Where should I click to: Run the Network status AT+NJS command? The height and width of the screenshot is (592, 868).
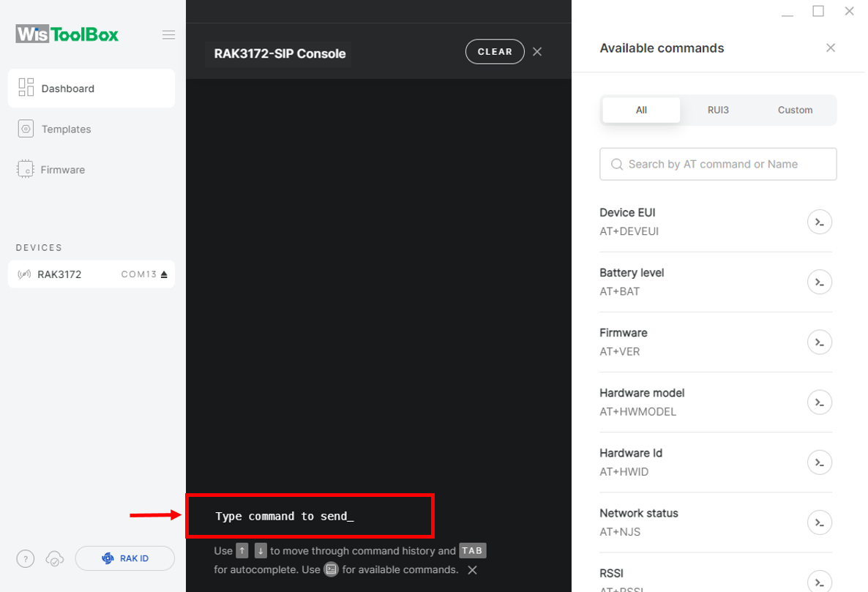click(x=819, y=522)
